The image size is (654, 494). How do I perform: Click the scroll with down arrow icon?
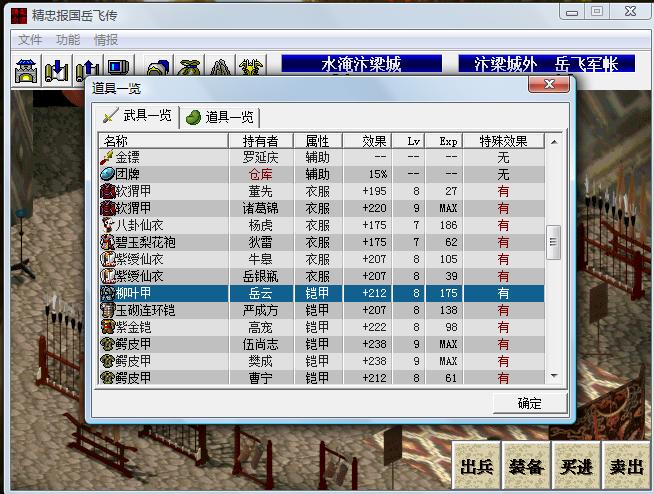click(57, 71)
